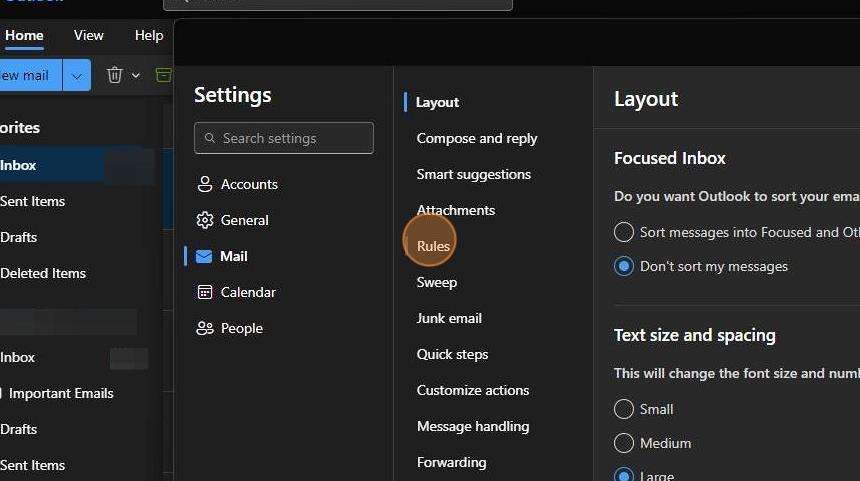Open General settings category
Image resolution: width=860 pixels, height=481 pixels.
245,220
